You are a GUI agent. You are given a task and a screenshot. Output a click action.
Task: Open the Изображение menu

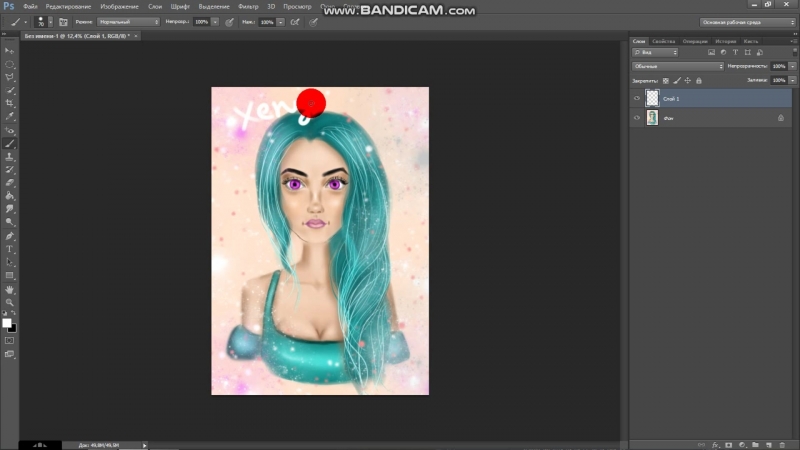119,7
